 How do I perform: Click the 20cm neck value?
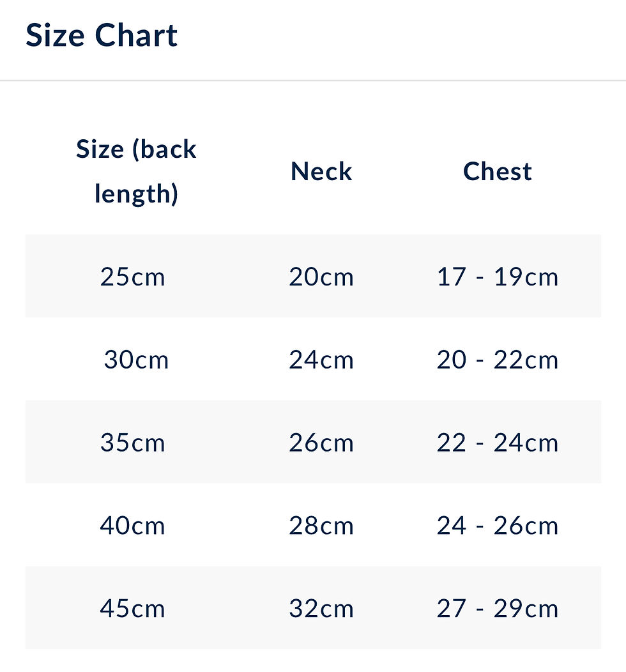321,277
